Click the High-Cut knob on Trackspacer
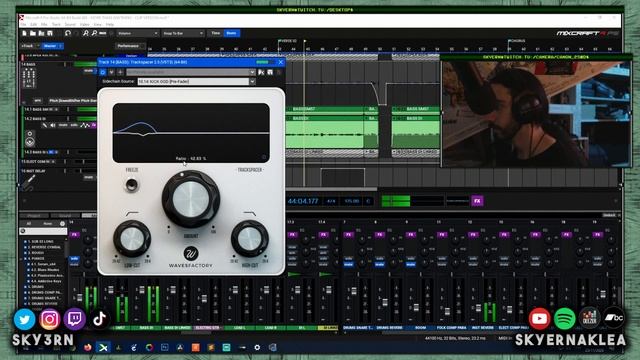The width and height of the screenshot is (640, 360). (x=249, y=239)
